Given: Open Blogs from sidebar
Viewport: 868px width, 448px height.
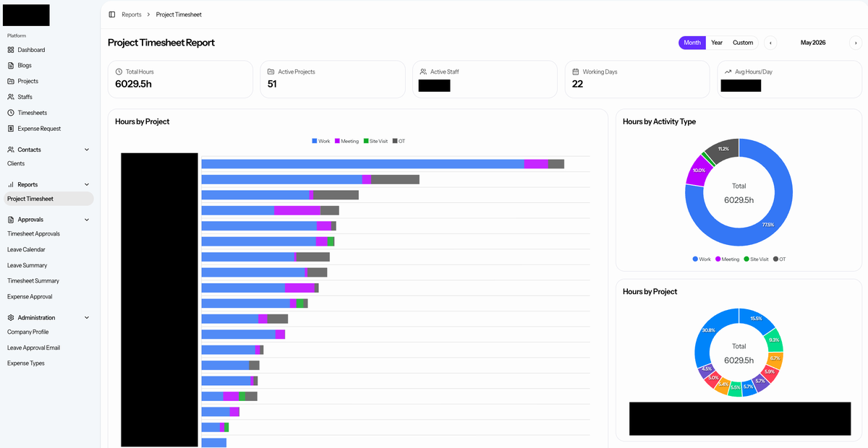Looking at the screenshot, I should (25, 65).
